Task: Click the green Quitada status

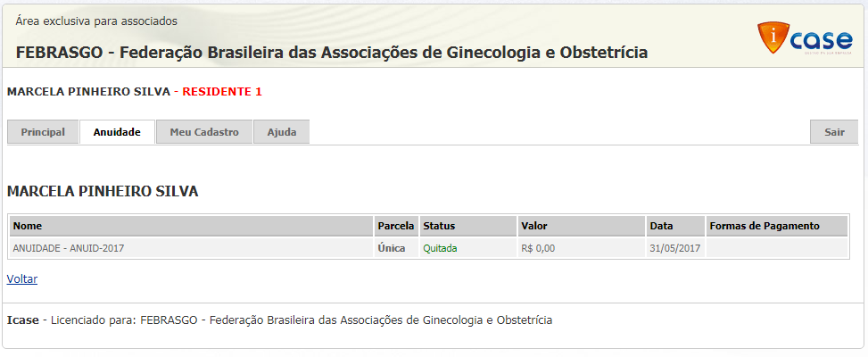Action: coord(440,248)
